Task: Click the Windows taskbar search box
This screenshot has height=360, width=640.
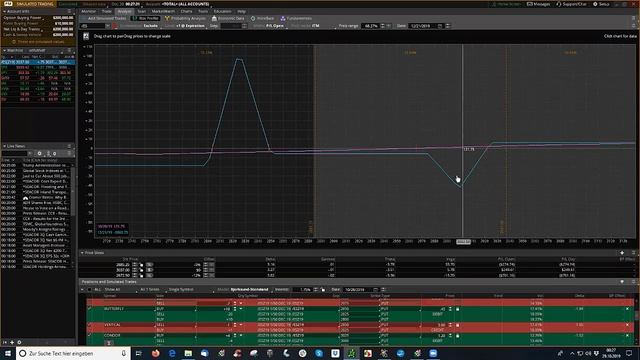Action: [x=73, y=353]
